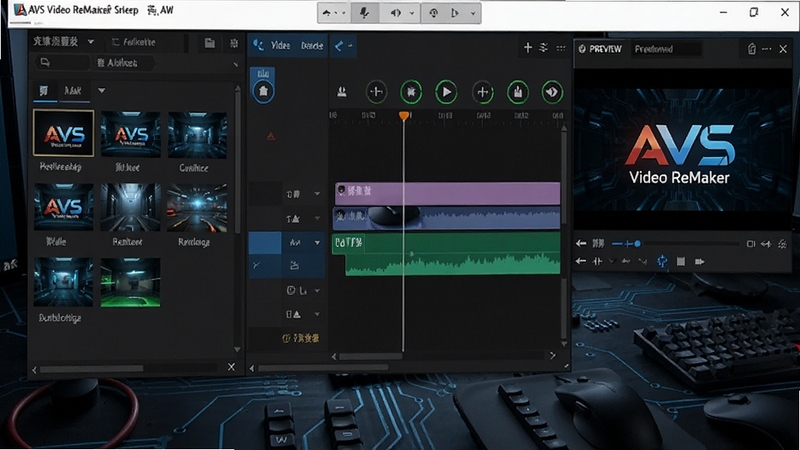The height and width of the screenshot is (450, 800).
Task: Click the circular plus button right of Play
Action: coord(482,92)
